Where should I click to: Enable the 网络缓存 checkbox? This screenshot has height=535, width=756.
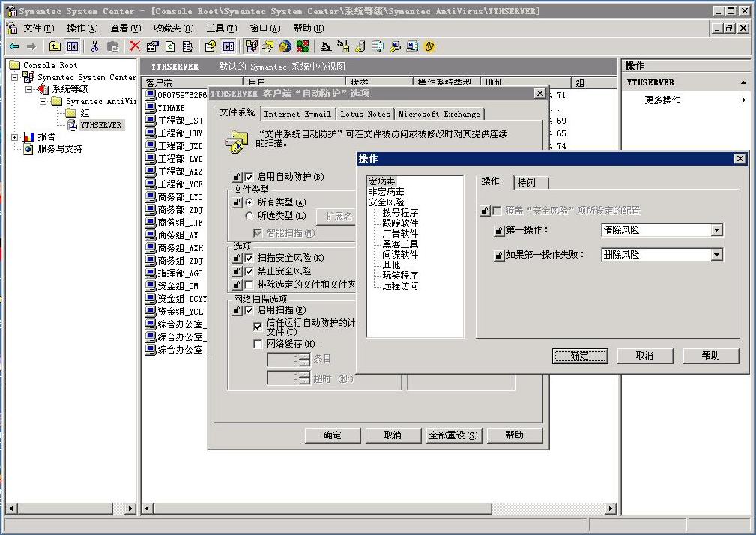point(258,344)
